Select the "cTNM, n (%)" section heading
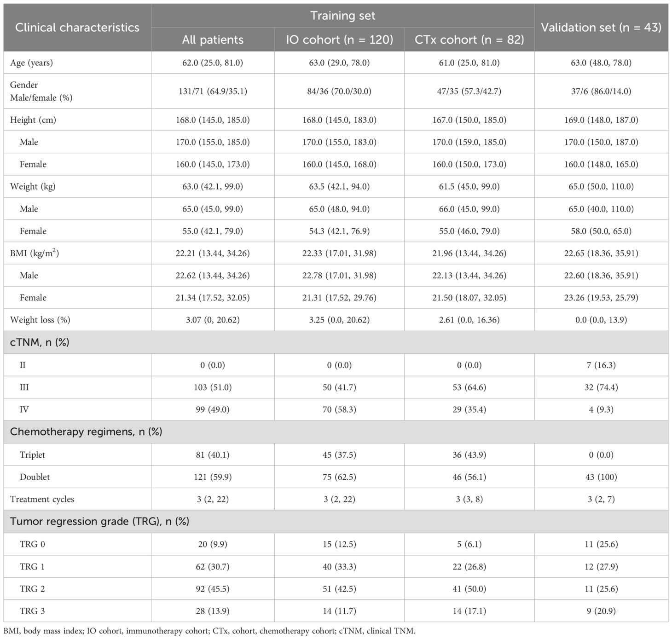This screenshot has height=639, width=672. (x=40, y=342)
